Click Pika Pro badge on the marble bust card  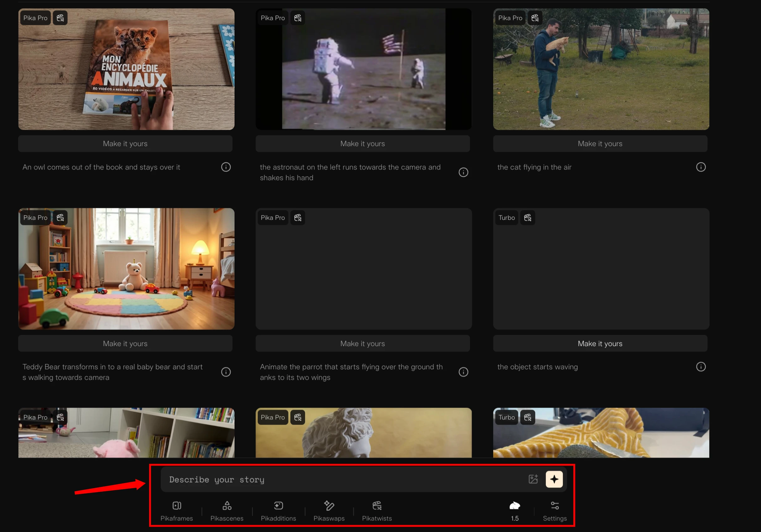(x=273, y=417)
